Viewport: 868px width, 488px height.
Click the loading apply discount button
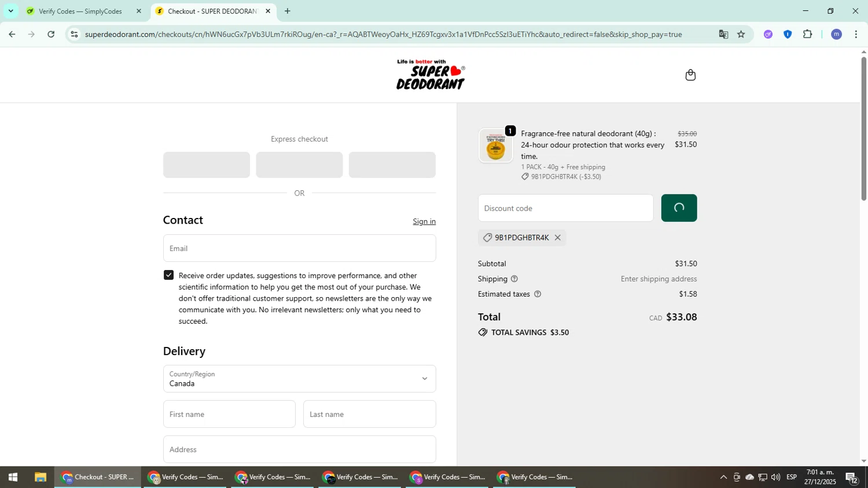679,208
